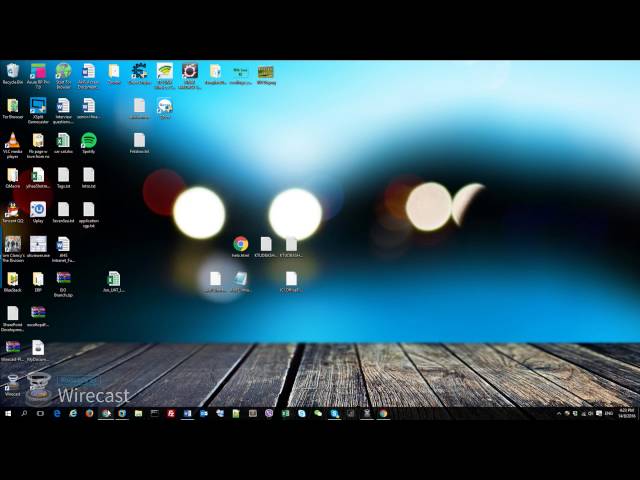Open the Tor Browser desktop icon
The width and height of the screenshot is (640, 480).
point(12,106)
